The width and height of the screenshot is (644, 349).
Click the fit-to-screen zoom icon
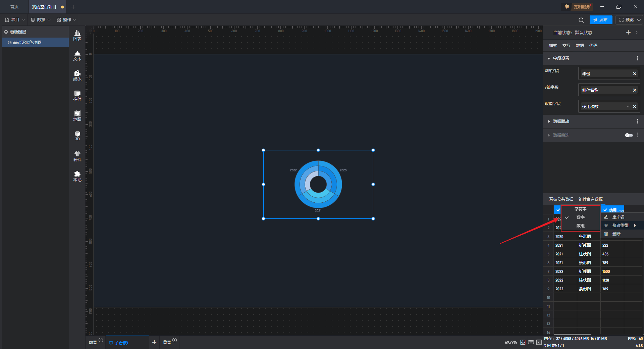tap(523, 342)
